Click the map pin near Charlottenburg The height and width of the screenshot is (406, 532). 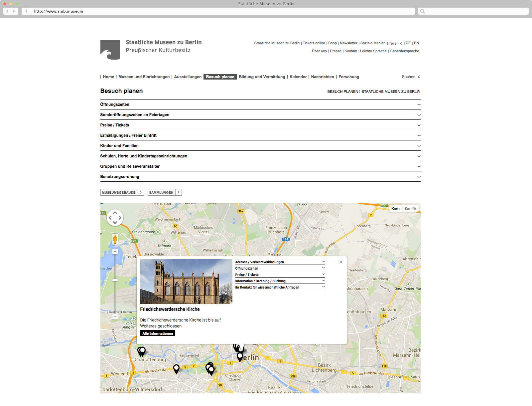[142, 351]
